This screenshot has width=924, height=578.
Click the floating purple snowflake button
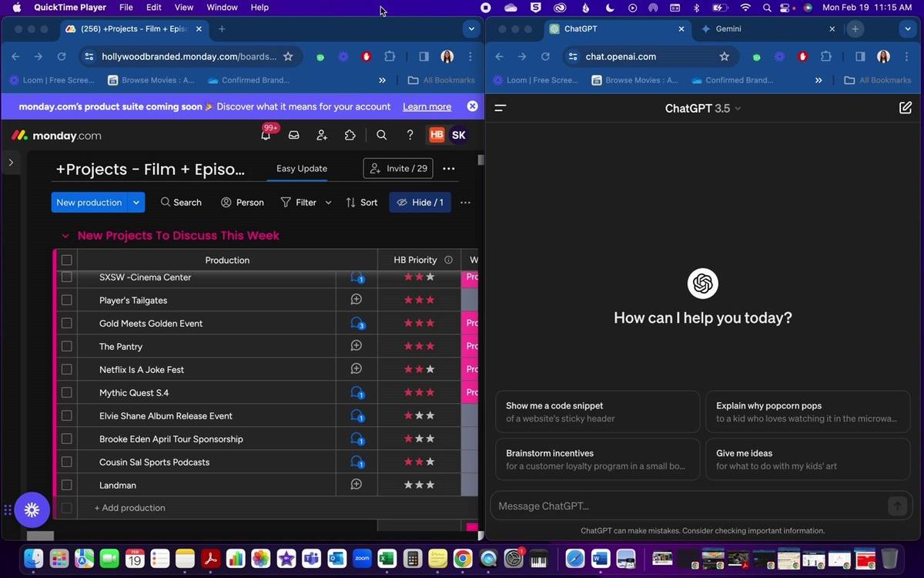click(32, 509)
